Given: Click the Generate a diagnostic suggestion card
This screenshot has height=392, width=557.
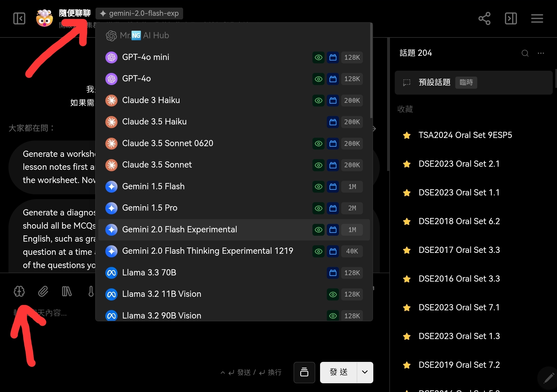Looking at the screenshot, I should coord(52,237).
